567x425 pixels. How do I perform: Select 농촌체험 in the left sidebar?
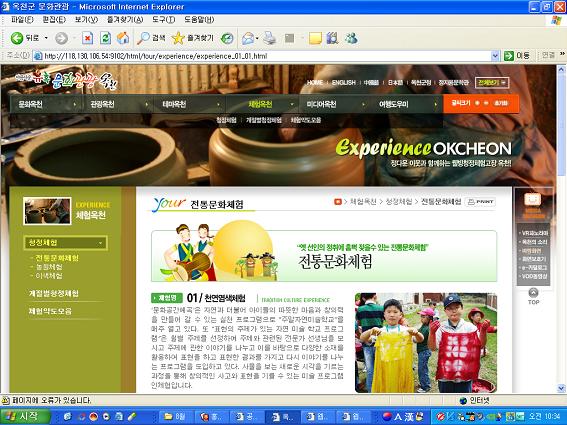[49, 267]
